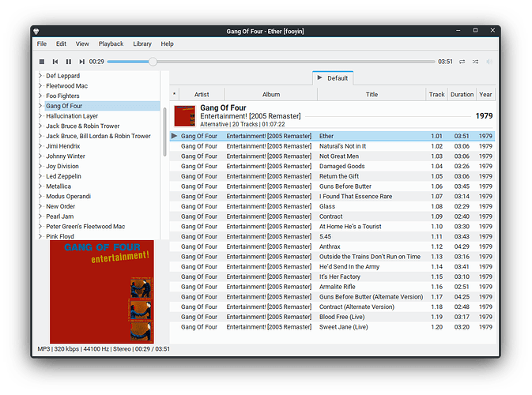Click the library tree scrollbar
This screenshot has height=395, width=532.
coord(165,132)
